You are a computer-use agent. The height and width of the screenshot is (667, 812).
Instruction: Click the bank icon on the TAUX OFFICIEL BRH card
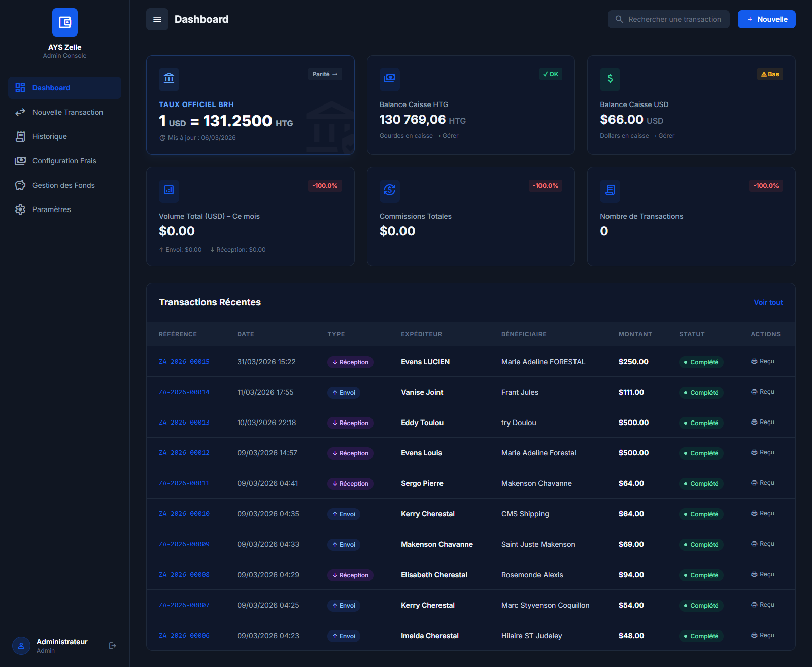pos(169,80)
